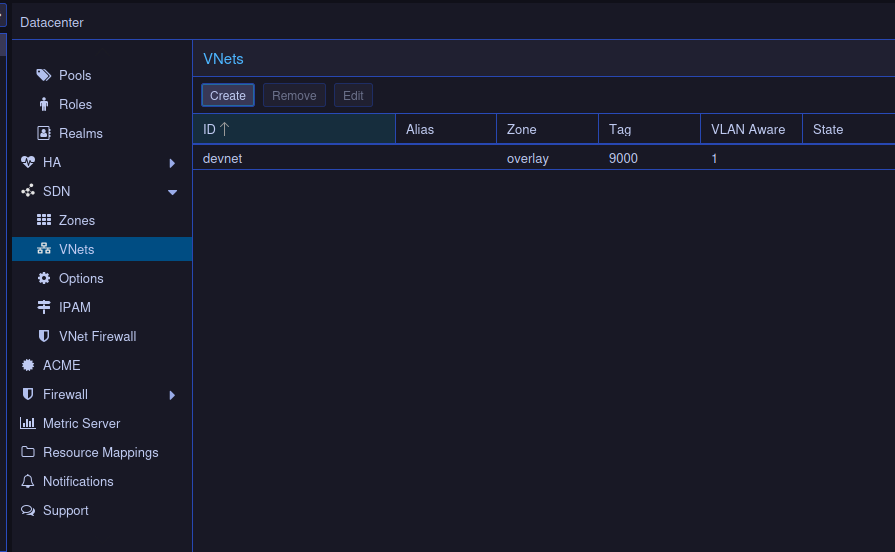This screenshot has width=895, height=552.
Task: Click the Metric Server chart icon
Action: 28,423
